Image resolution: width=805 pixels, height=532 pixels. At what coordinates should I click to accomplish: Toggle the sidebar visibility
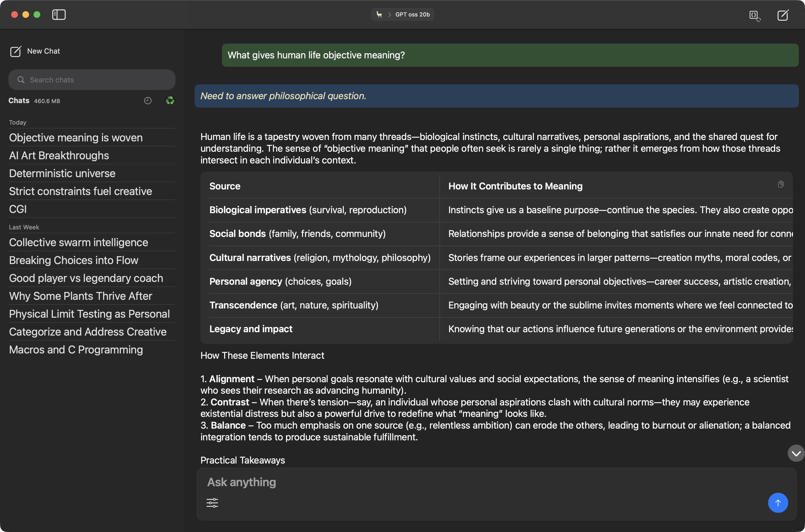[x=58, y=15]
